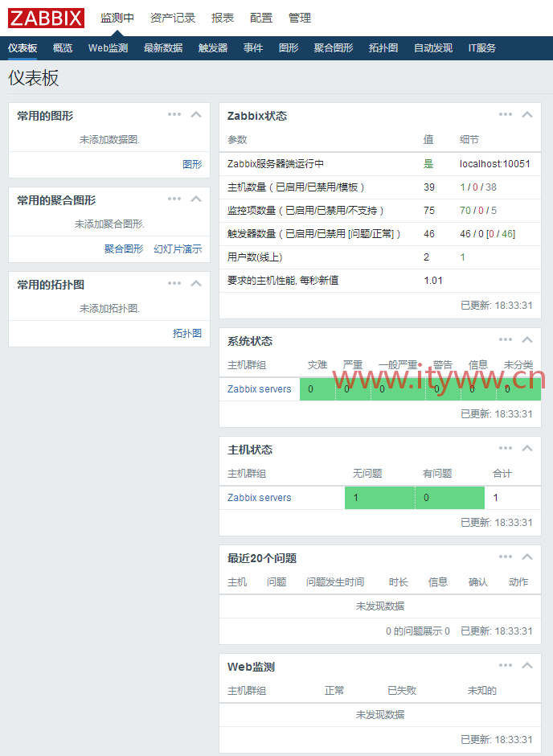The height and width of the screenshot is (756, 553).
Task: Click the 未添加数据图. message
Action: 109,140
